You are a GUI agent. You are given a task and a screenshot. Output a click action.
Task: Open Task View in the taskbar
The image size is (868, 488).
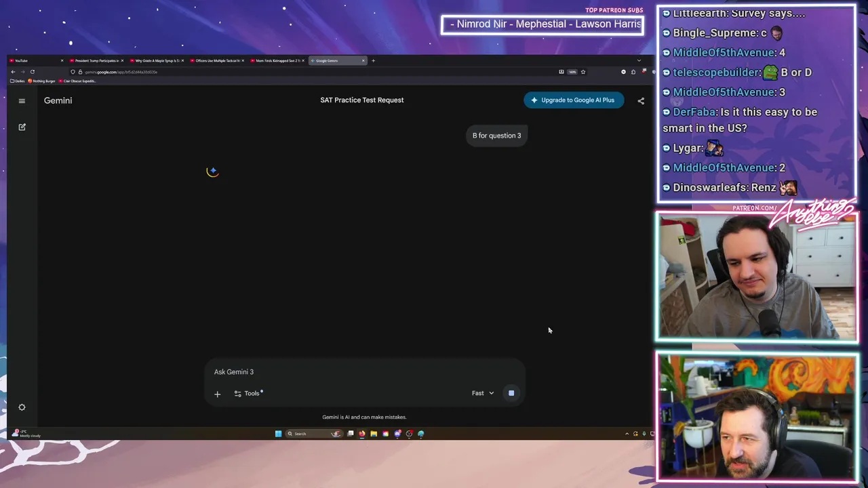pos(351,434)
